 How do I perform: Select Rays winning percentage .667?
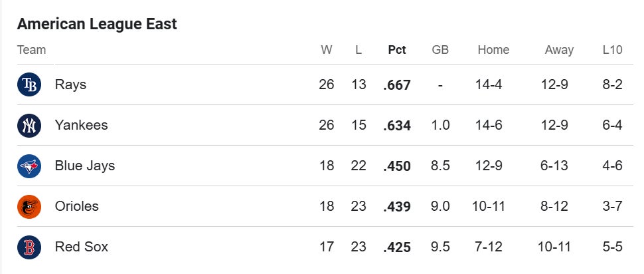(x=397, y=85)
